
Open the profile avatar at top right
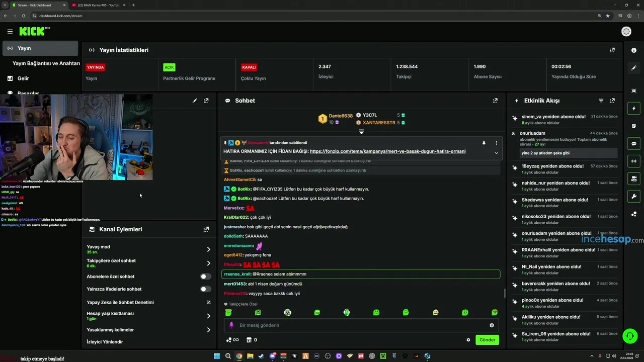[626, 32]
